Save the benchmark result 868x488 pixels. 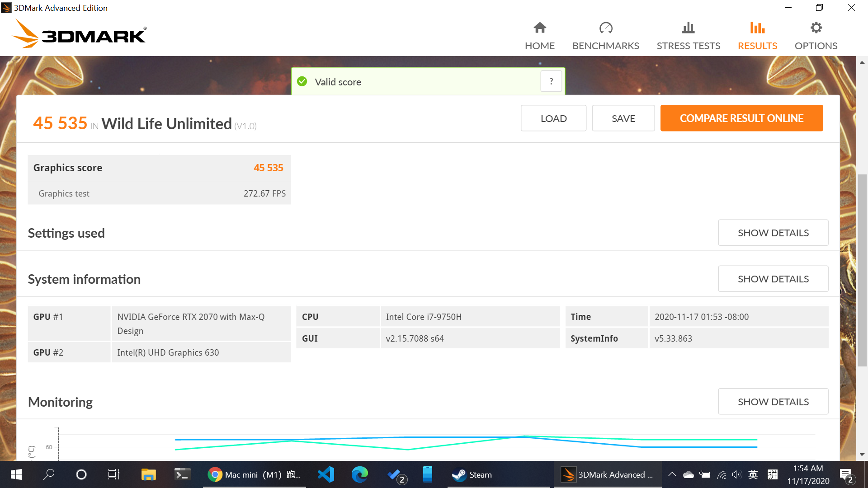623,118
